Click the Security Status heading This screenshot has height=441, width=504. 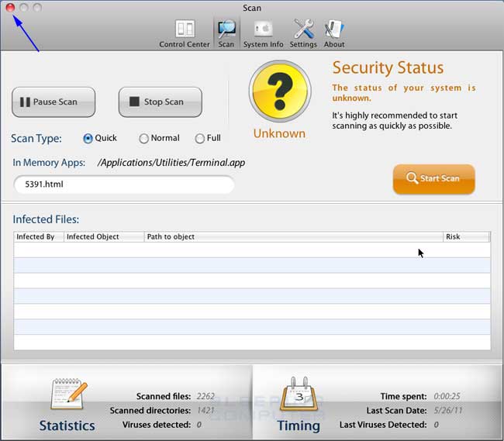coord(388,68)
